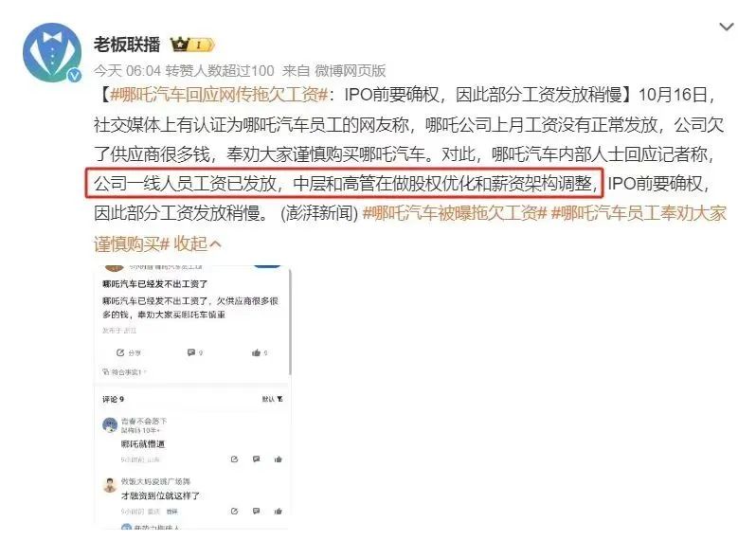
Task: Click the 符合事实 tag under embedded post
Action: point(124,371)
